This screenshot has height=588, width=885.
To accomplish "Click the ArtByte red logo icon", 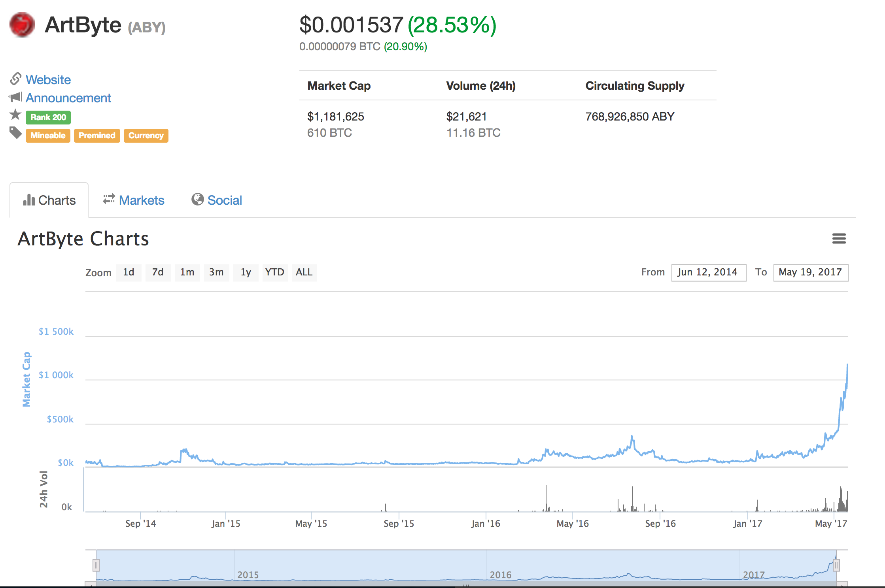I will 22,25.
